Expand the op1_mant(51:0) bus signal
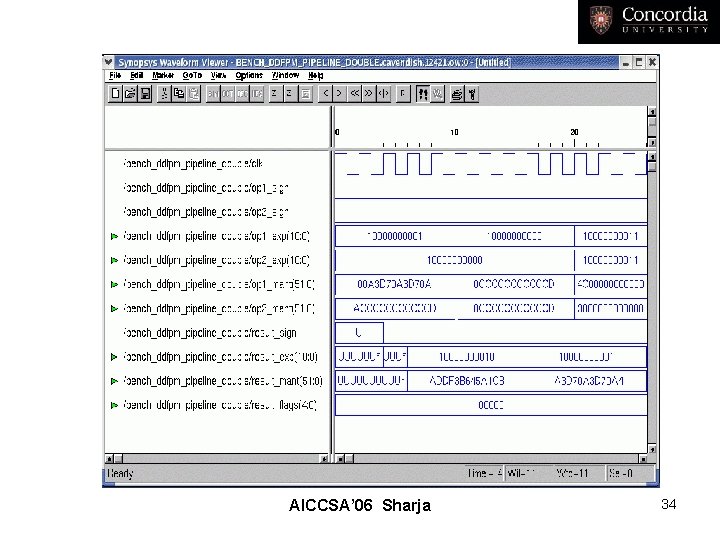 pos(114,285)
